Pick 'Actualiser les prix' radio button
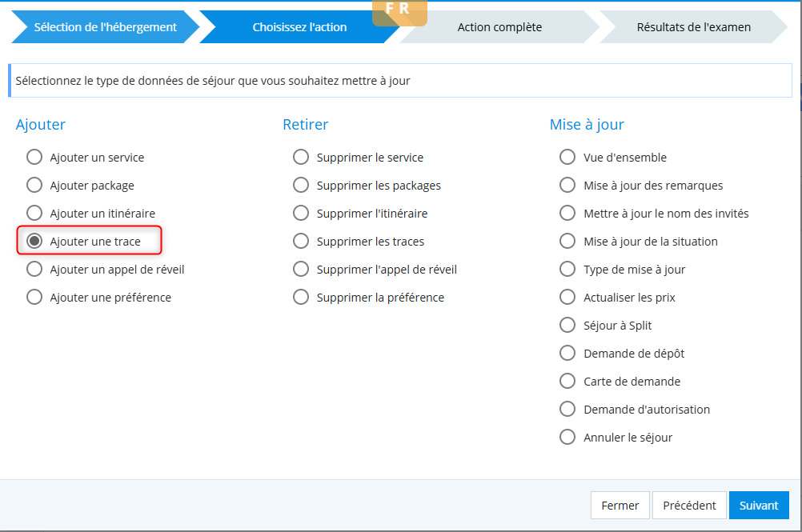802x532 pixels. point(567,298)
